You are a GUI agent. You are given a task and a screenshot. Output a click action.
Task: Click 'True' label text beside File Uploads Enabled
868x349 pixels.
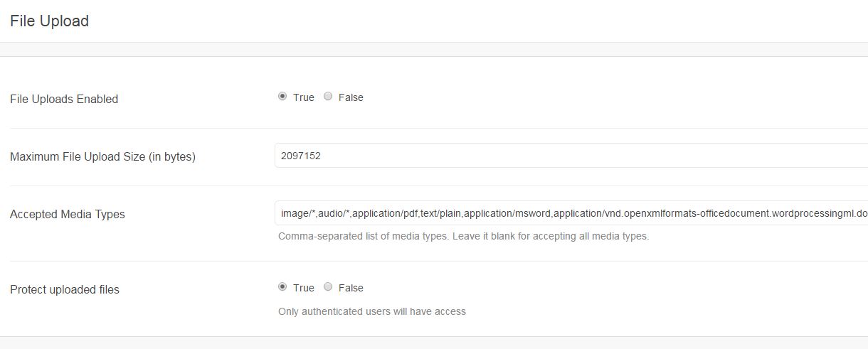coord(303,97)
